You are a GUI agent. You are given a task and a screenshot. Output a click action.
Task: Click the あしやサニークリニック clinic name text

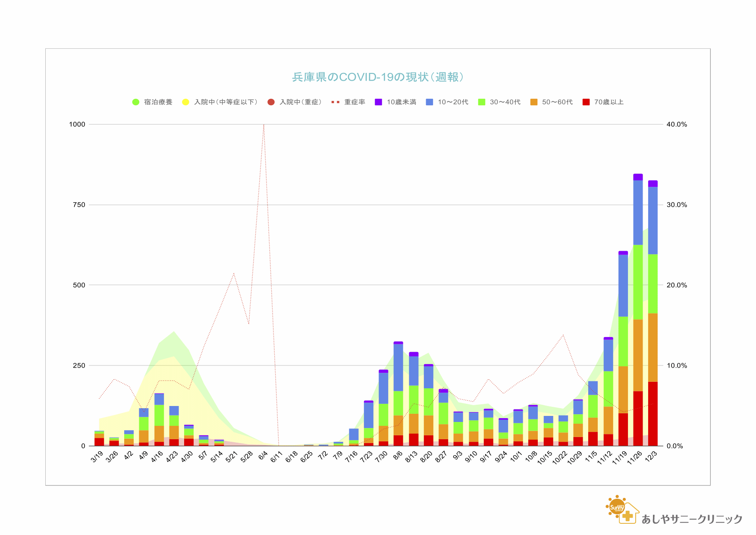692,519
